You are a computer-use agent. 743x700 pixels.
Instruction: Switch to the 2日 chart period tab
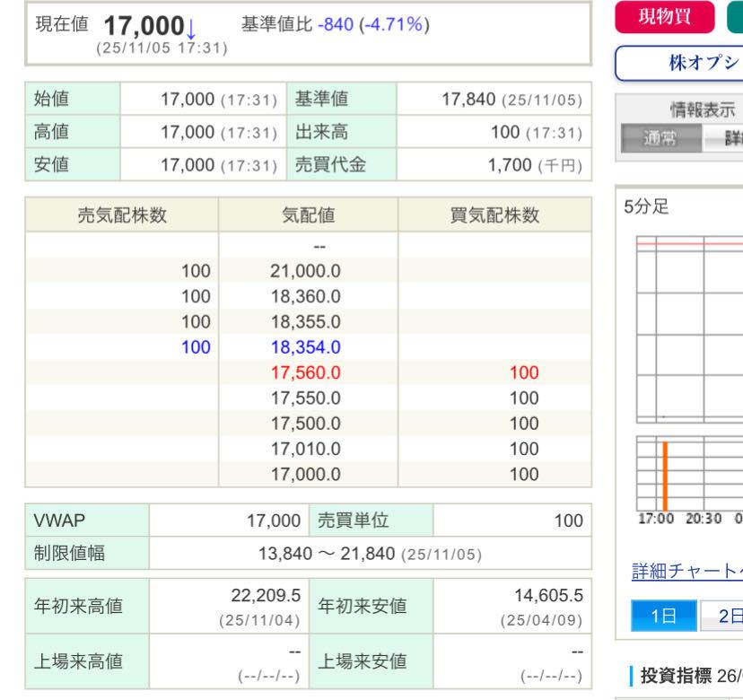(721, 618)
